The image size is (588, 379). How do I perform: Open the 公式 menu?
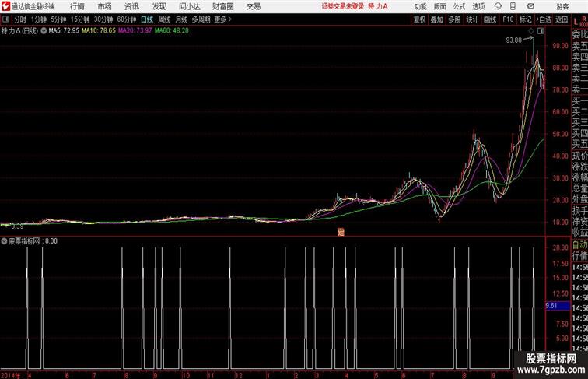point(459,6)
